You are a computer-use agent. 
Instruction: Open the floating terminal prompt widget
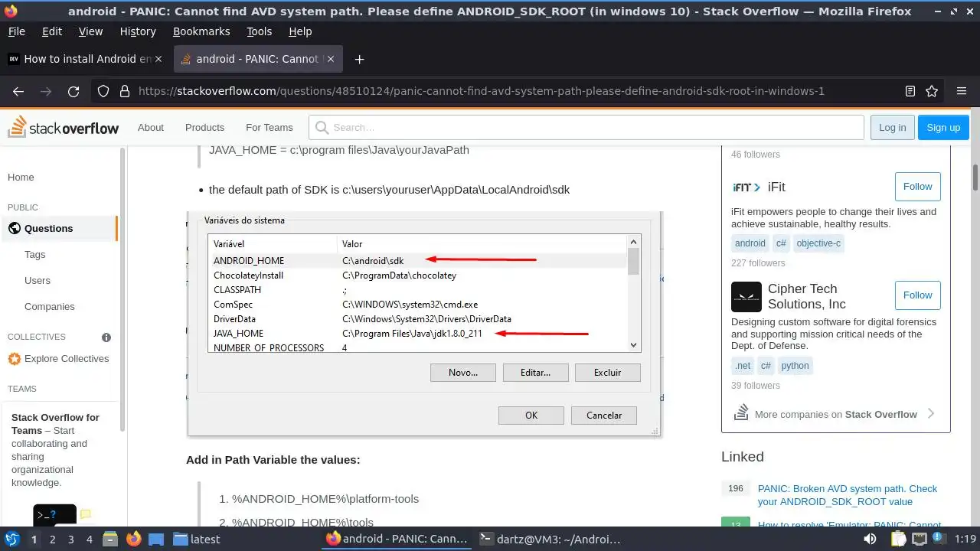point(54,515)
